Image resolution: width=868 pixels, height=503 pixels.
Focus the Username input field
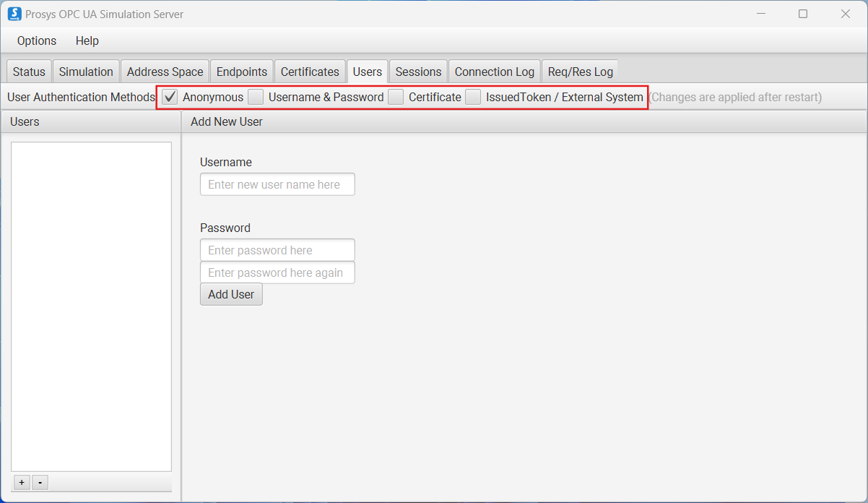(x=277, y=184)
